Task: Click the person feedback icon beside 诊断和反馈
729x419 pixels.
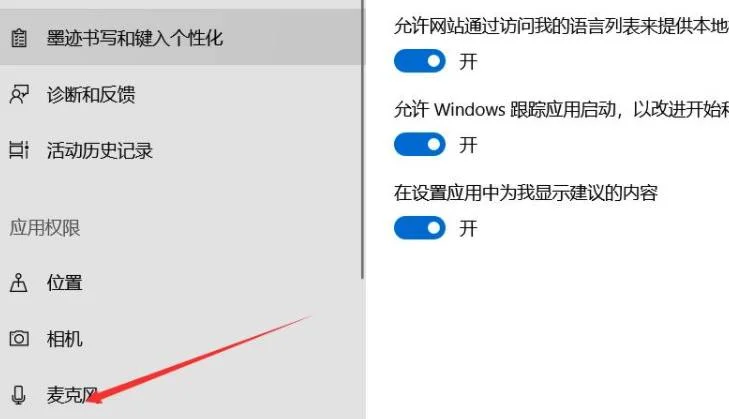Action: point(19,94)
